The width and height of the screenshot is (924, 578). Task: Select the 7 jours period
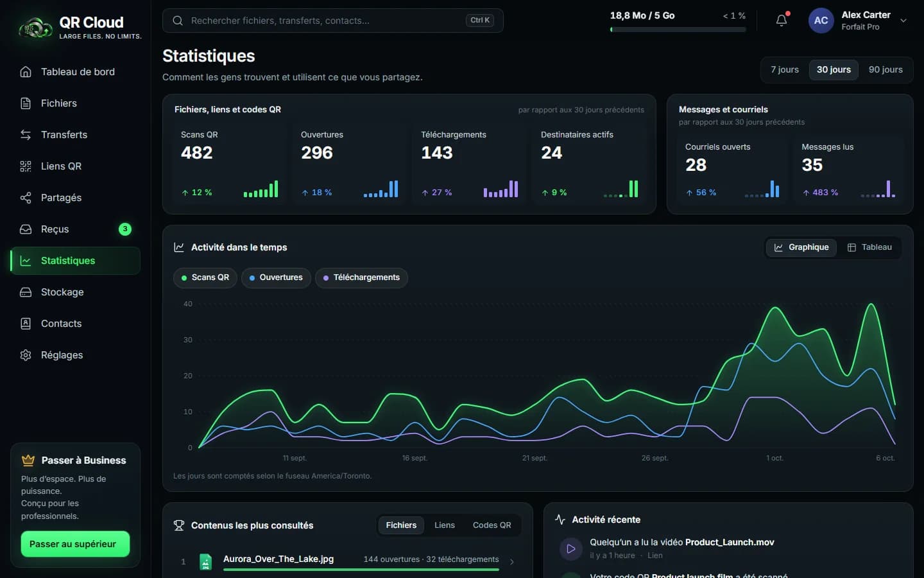click(x=785, y=69)
